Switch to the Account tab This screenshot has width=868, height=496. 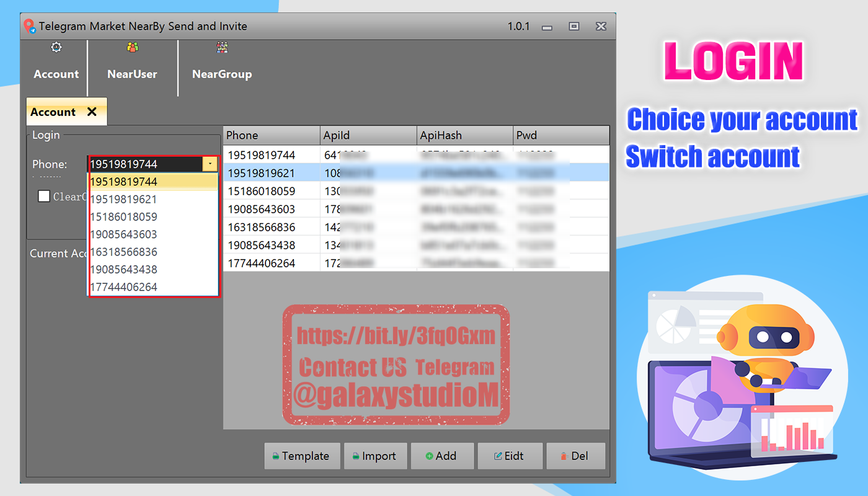pos(53,112)
